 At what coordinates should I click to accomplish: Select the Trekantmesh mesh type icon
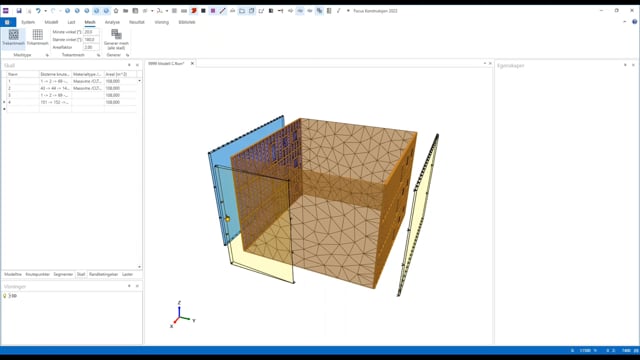tap(13, 38)
